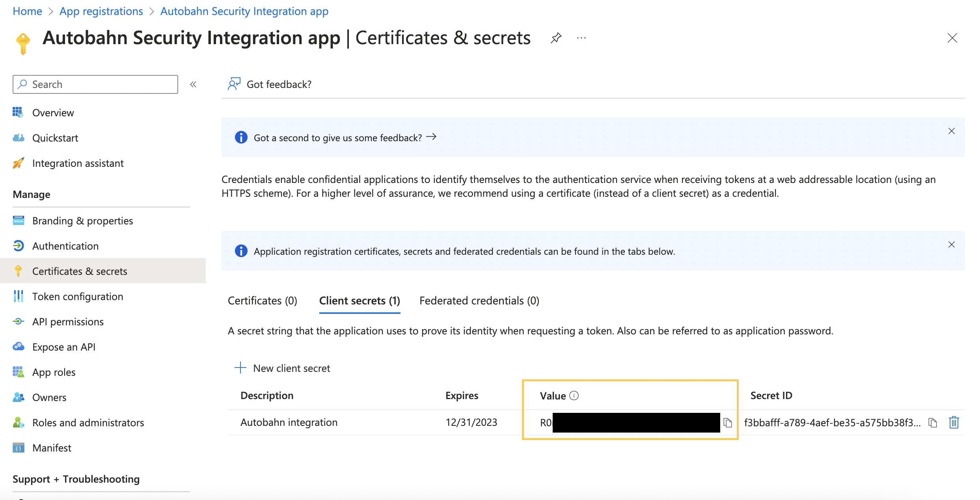Collapse the sidebar with double chevron
Screen dimensions: 980x500
[193, 84]
